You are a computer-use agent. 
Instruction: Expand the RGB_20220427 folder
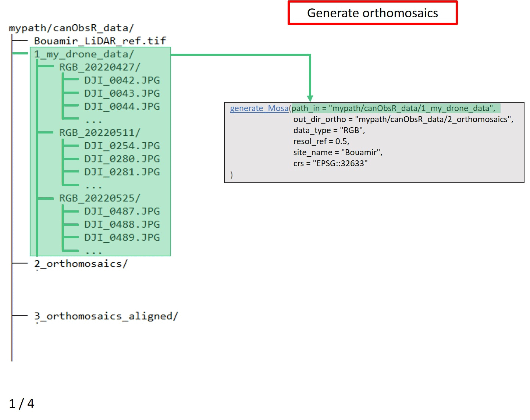point(100,67)
